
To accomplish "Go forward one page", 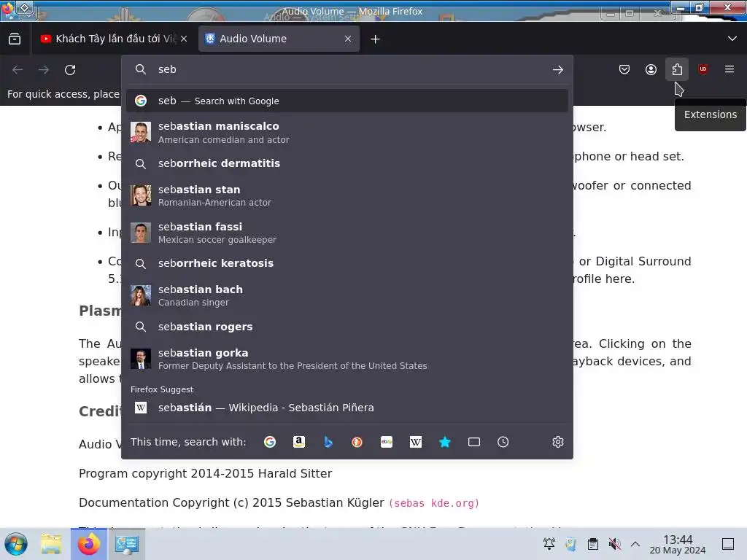I will [x=44, y=70].
